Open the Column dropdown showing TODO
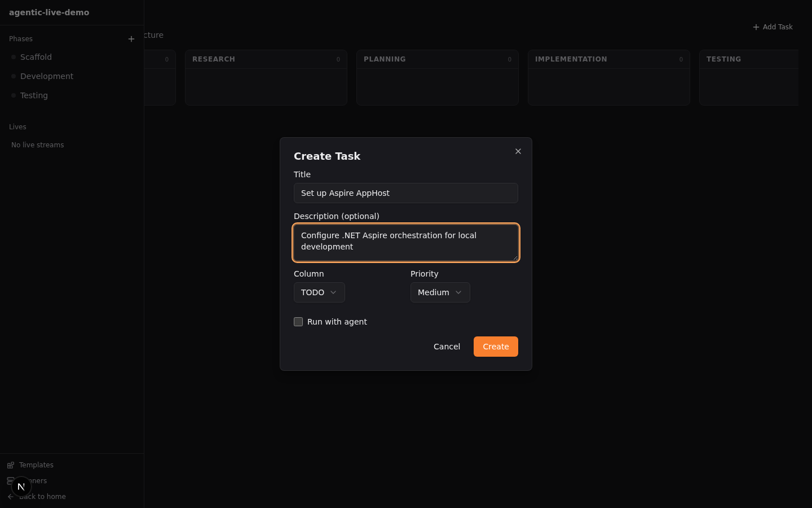 319,292
